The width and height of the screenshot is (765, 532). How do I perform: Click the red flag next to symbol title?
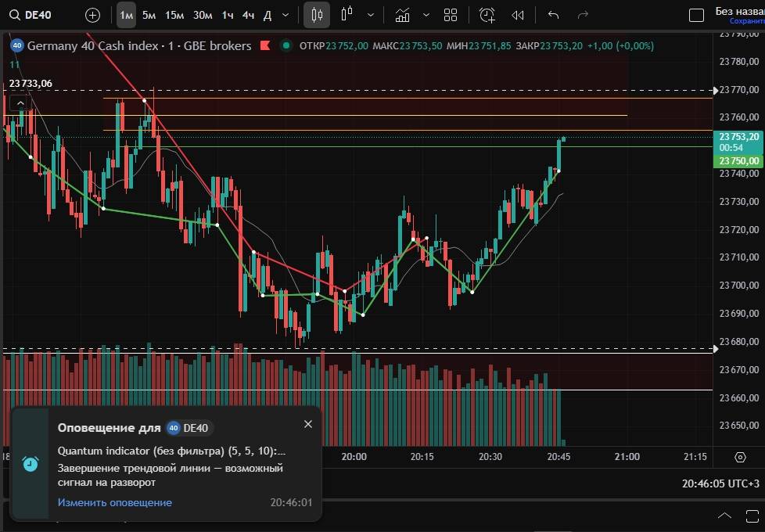266,46
